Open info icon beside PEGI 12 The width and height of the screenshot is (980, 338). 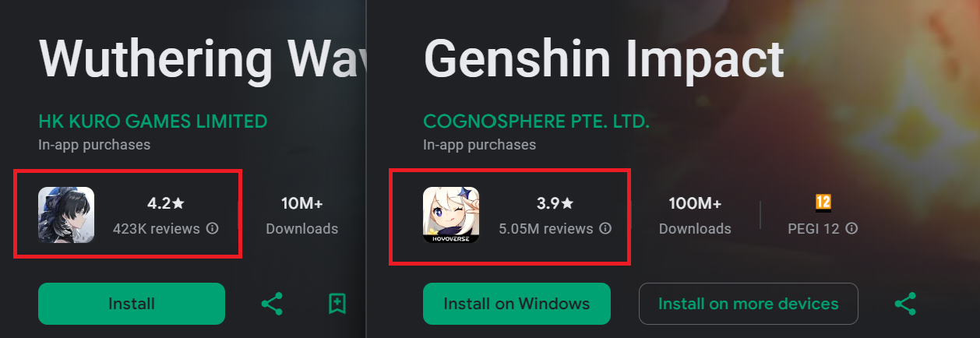point(852,229)
